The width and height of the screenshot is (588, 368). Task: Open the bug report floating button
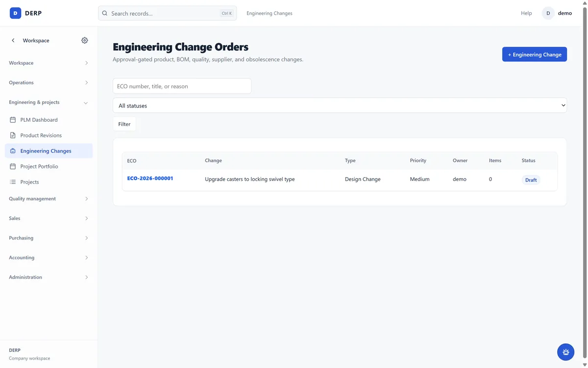566,352
